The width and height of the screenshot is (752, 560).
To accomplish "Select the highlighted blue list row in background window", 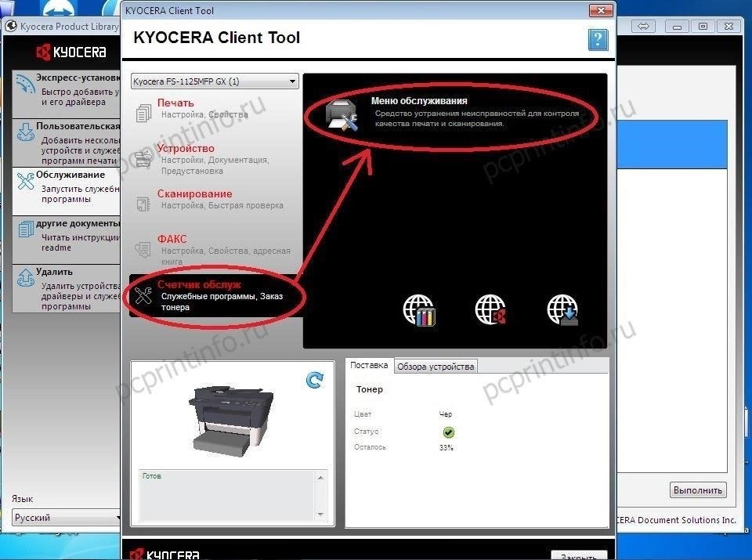I will [672, 144].
